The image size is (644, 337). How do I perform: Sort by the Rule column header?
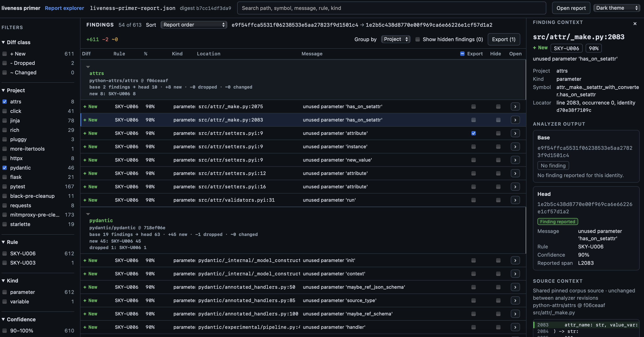[119, 53]
